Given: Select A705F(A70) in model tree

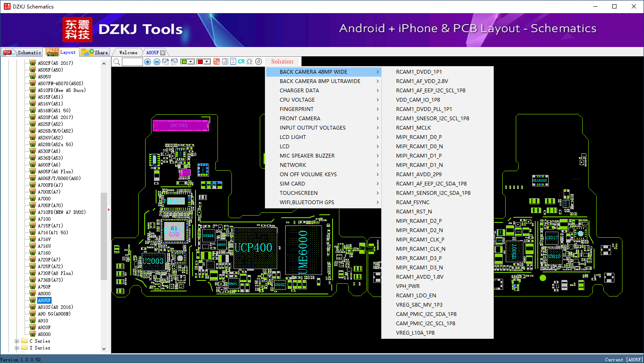Looking at the screenshot, I should (50, 205).
